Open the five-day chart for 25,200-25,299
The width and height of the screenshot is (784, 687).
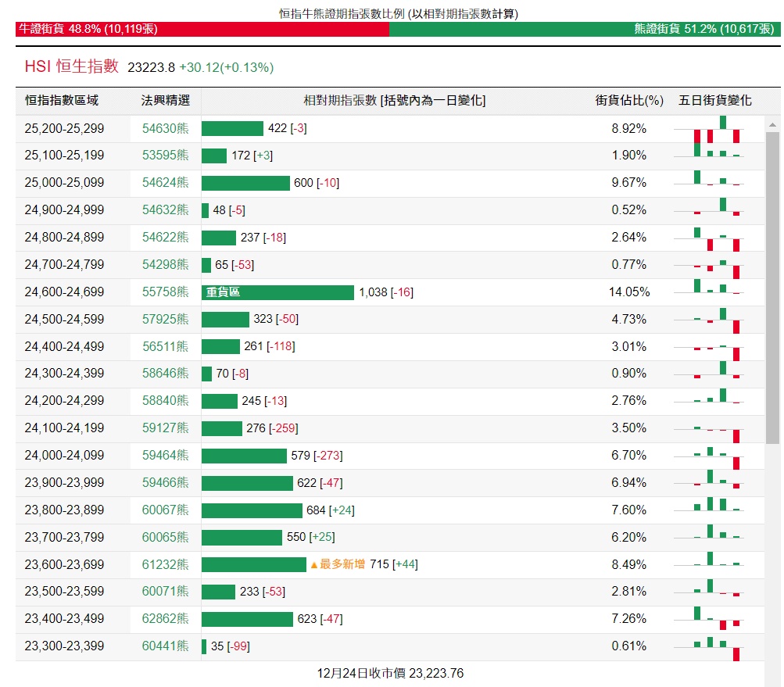716,129
